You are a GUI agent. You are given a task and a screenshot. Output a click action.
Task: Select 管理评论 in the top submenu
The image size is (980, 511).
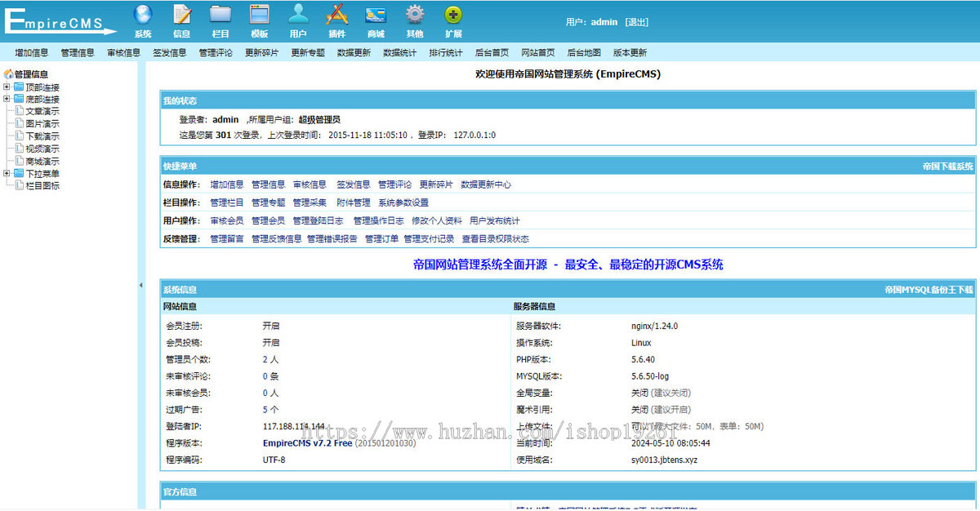pos(216,53)
